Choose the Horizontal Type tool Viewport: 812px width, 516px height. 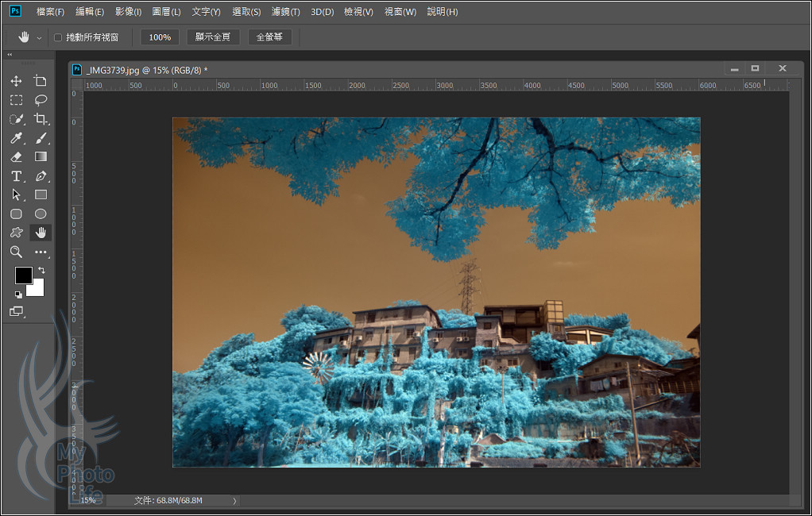tap(16, 176)
